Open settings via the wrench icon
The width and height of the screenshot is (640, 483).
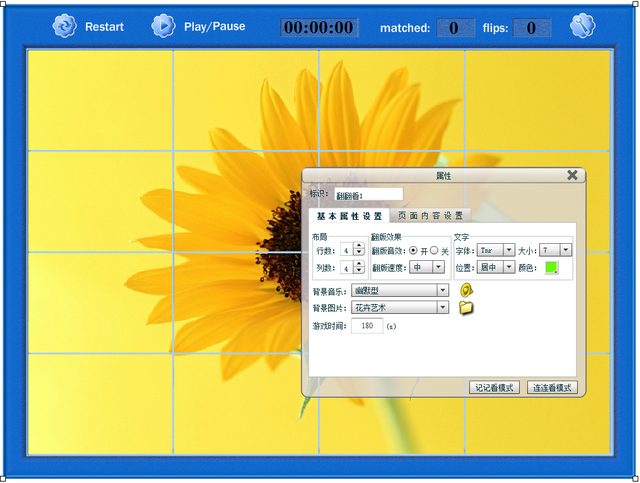click(582, 26)
